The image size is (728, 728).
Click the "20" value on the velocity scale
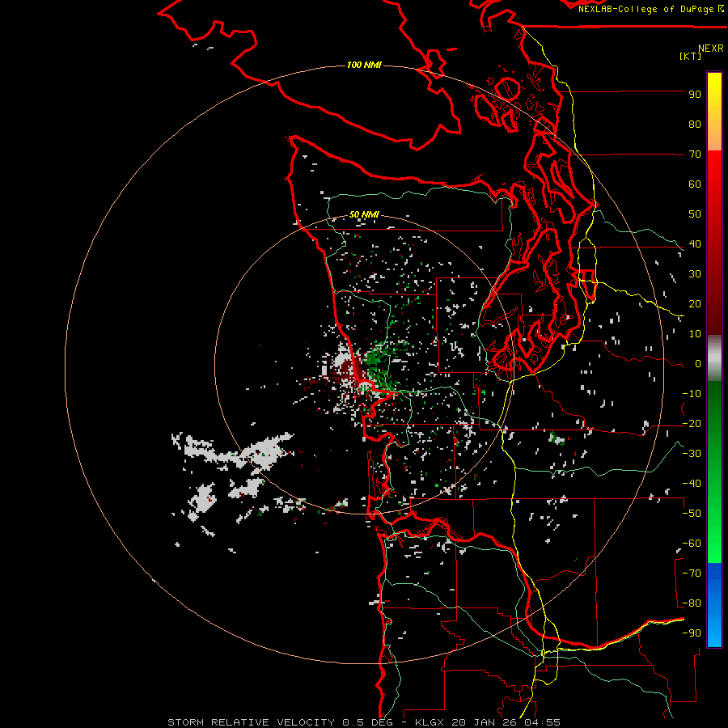click(x=695, y=303)
